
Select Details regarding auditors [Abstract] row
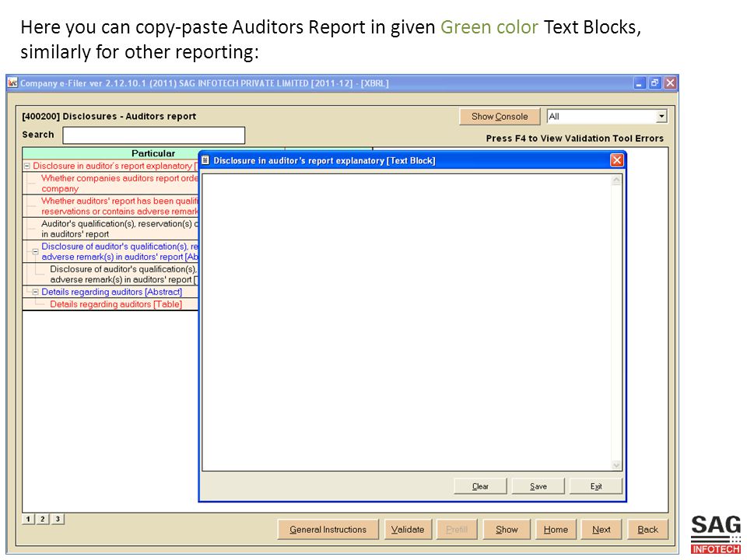[111, 292]
